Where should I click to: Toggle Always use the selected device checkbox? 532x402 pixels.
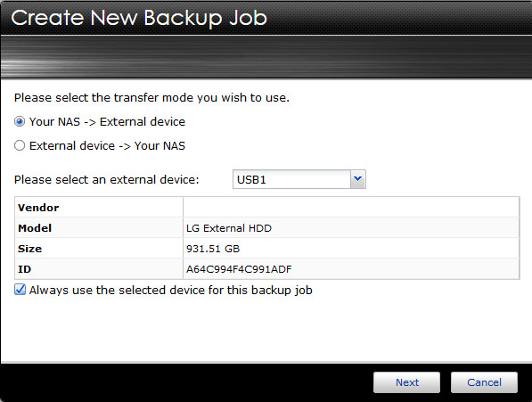coord(20,290)
